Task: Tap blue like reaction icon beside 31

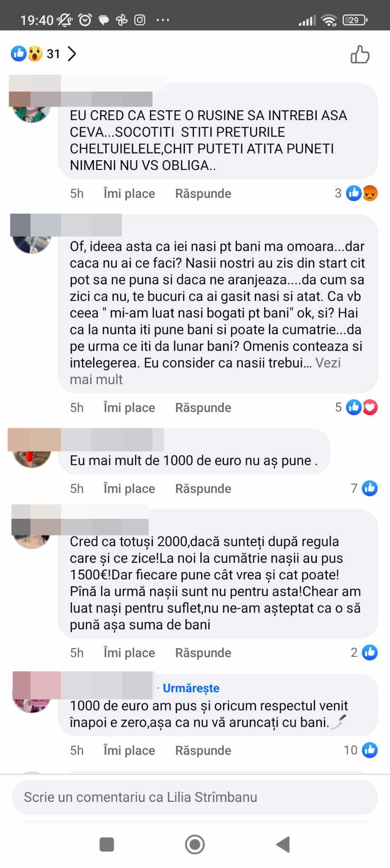Action: [19, 54]
